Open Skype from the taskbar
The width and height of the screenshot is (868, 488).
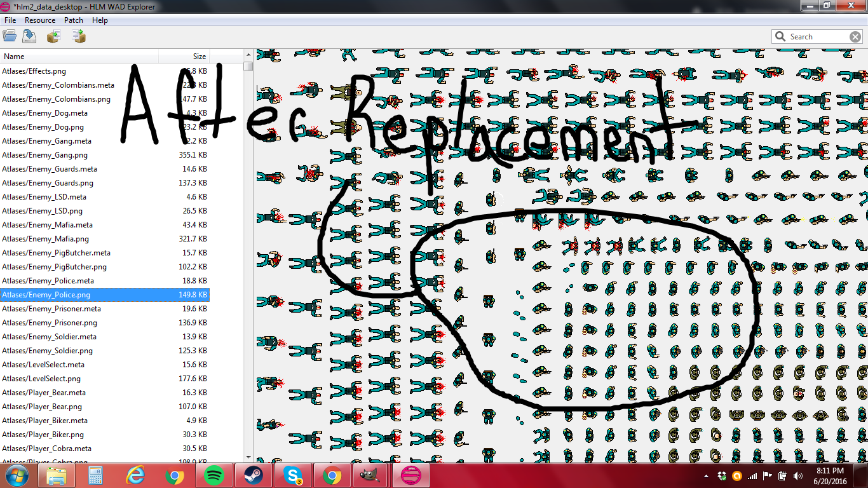(x=293, y=475)
